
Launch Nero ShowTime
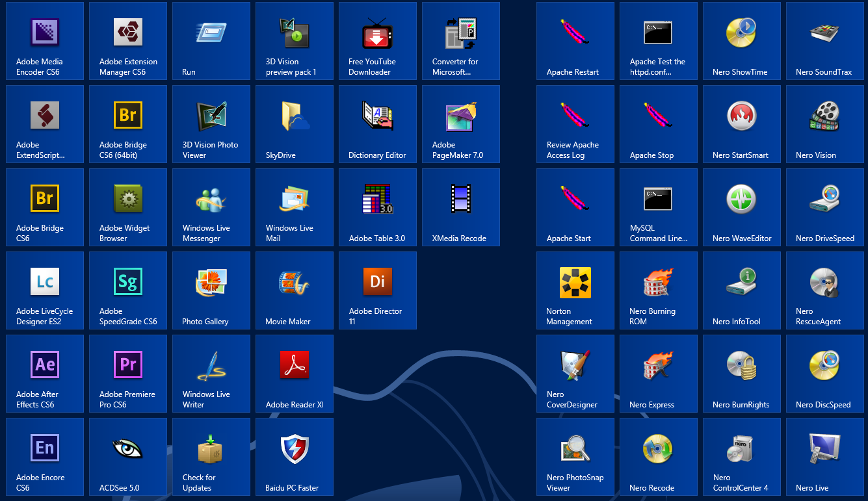pyautogui.click(x=742, y=41)
